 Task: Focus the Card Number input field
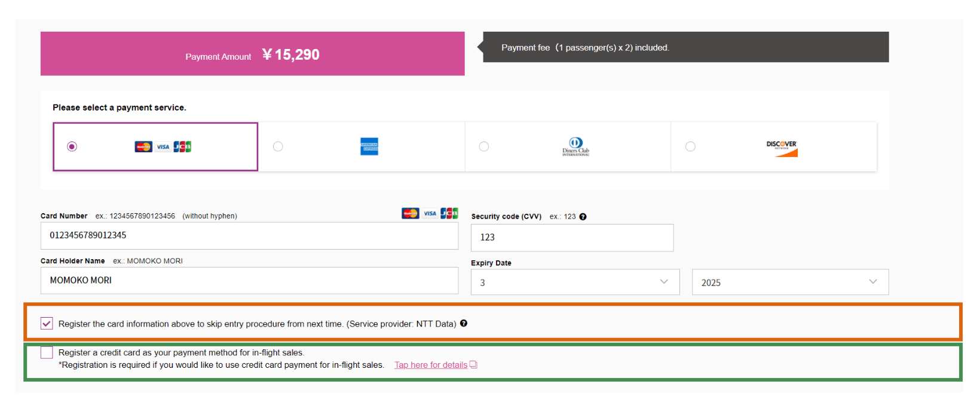[x=249, y=236]
